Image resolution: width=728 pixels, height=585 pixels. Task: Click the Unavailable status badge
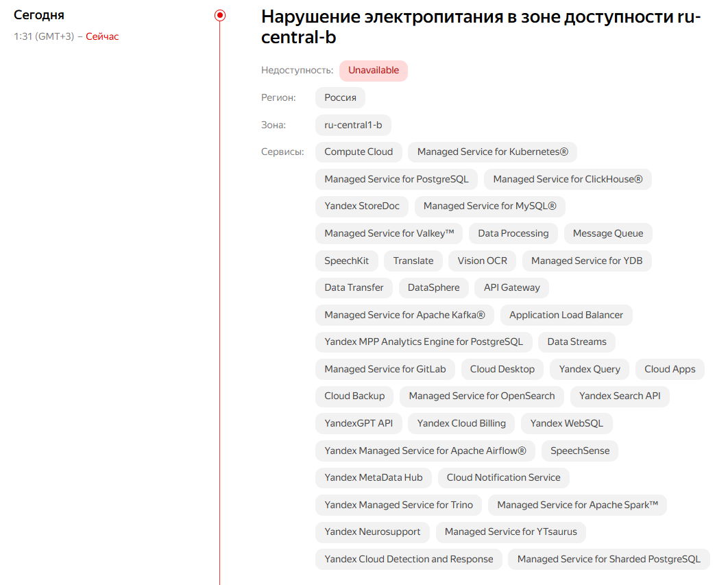374,71
